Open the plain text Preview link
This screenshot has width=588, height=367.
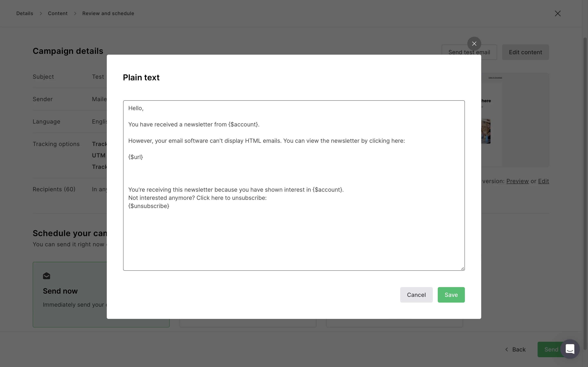(517, 181)
